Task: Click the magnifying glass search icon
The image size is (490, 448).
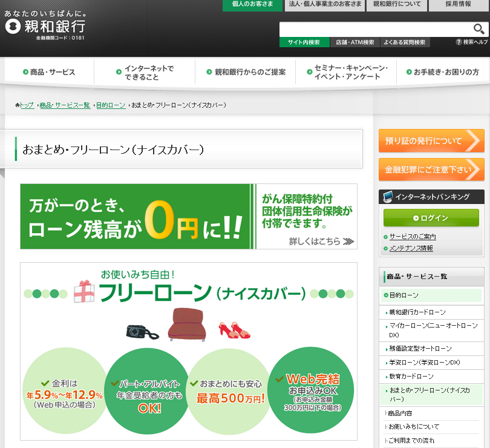Action: click(x=479, y=29)
